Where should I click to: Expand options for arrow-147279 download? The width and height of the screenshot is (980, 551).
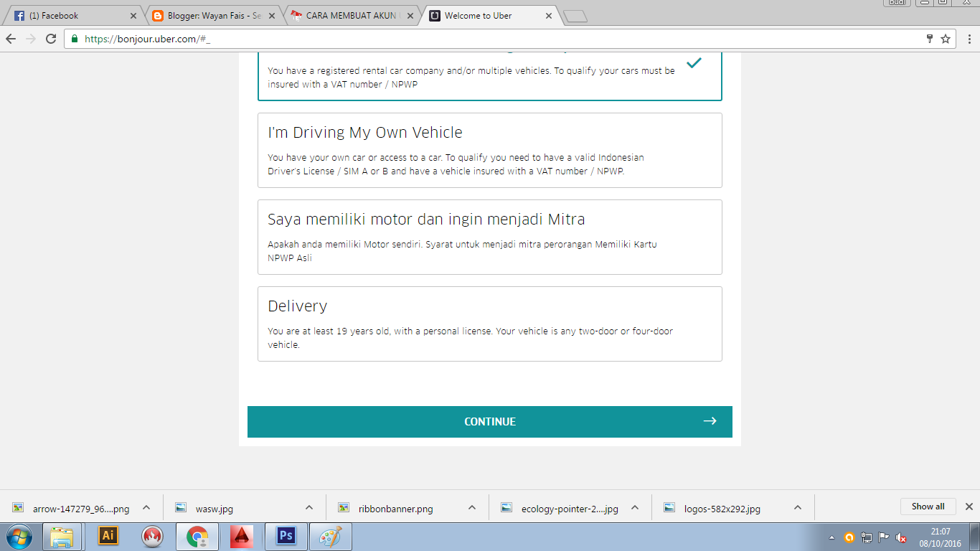coord(146,507)
